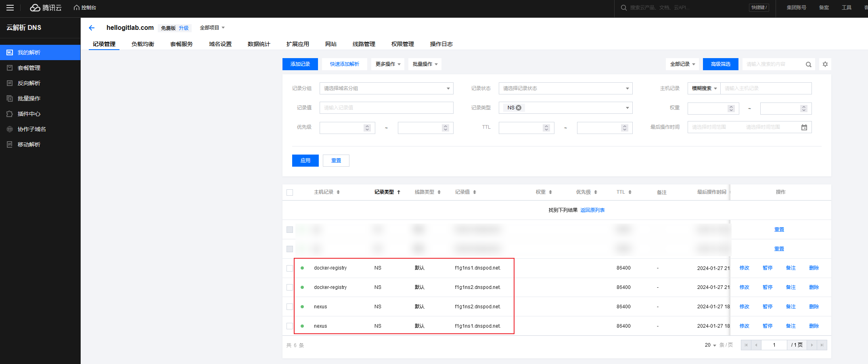868x364 pixels.
Task: Click the record search magnifier icon
Action: [x=808, y=65]
